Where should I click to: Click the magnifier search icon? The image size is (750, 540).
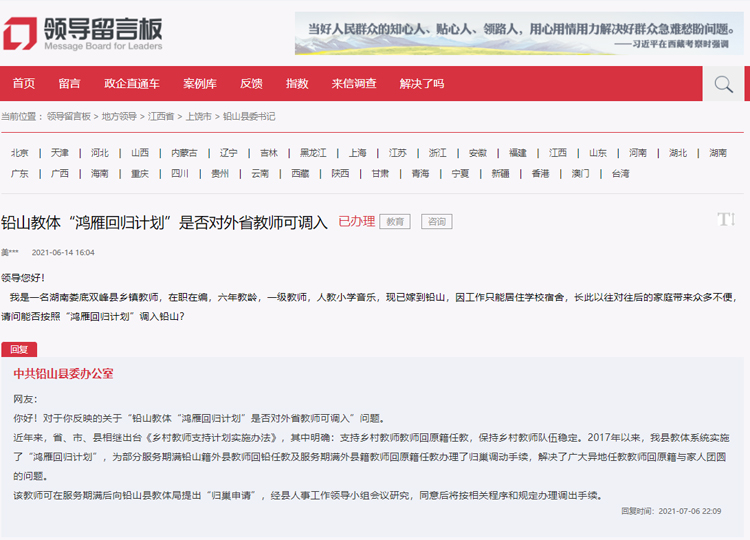[x=722, y=84]
